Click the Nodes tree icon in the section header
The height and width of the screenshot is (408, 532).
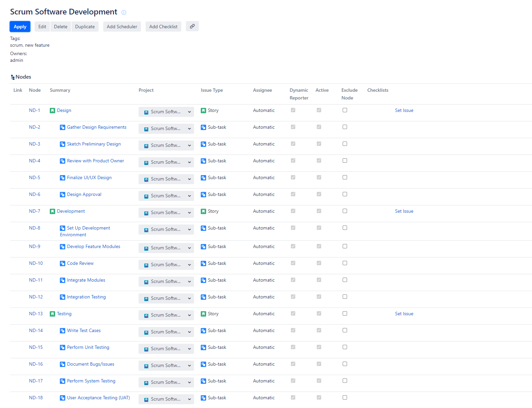tap(13, 77)
